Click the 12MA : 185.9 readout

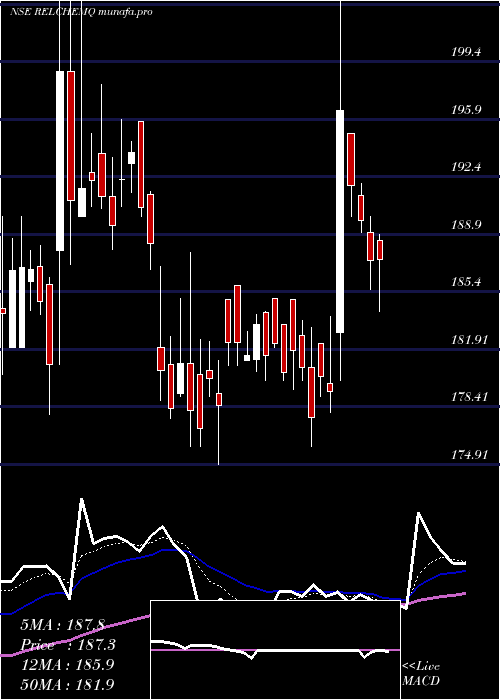click(67, 664)
